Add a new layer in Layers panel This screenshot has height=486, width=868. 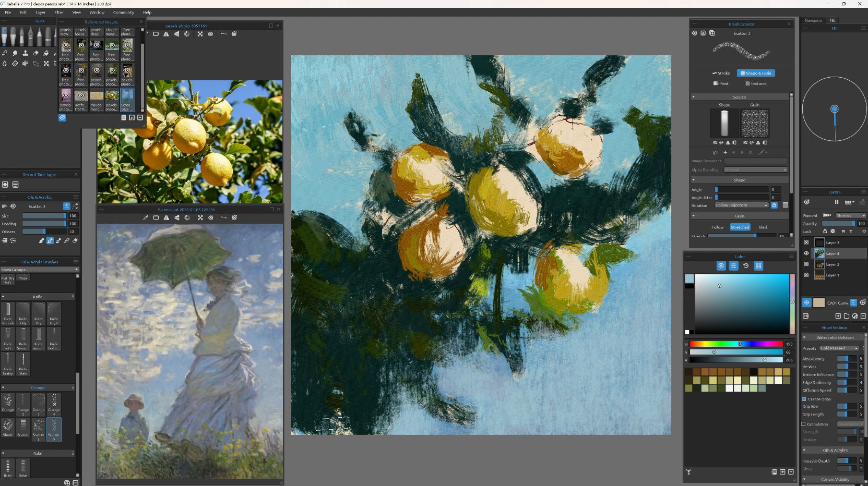coord(838,316)
